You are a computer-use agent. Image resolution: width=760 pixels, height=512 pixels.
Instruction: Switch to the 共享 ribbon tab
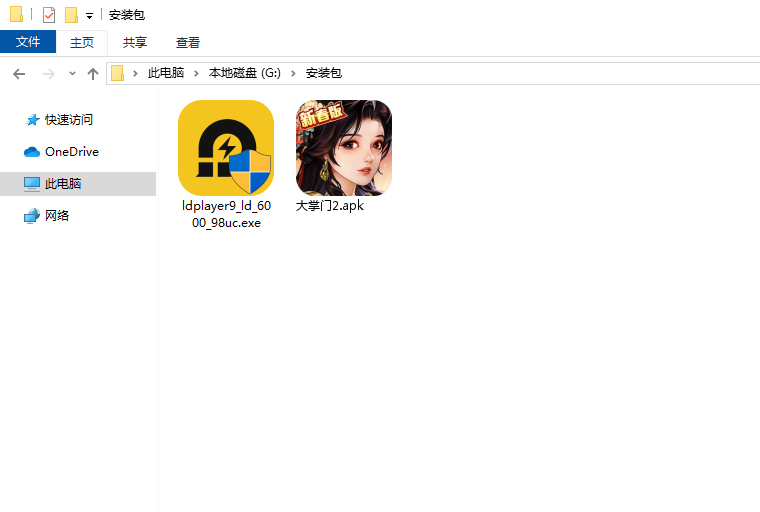(134, 42)
